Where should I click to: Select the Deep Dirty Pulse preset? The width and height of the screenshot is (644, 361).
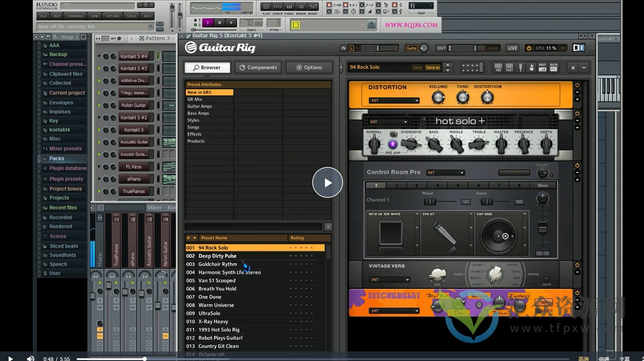[217, 256]
